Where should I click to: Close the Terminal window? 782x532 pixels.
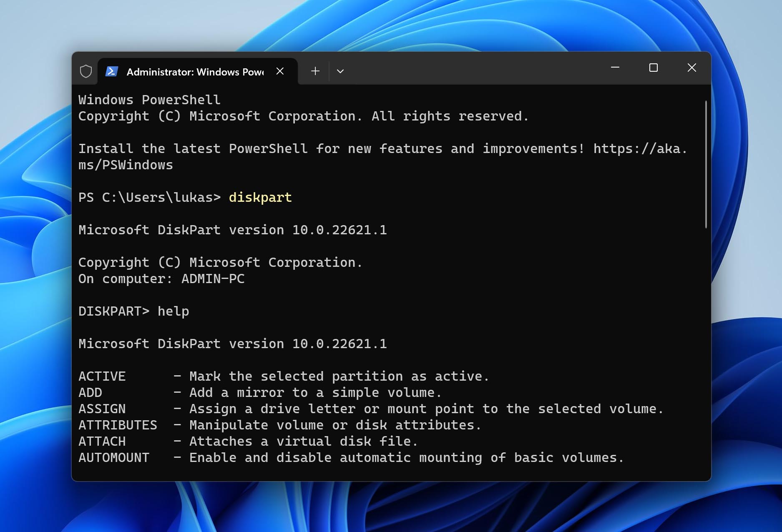[x=691, y=68]
